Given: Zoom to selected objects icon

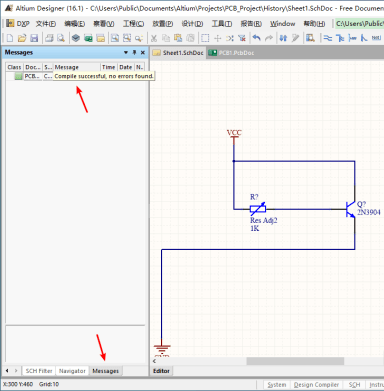Looking at the screenshot, I should pyautogui.click(x=139, y=38).
